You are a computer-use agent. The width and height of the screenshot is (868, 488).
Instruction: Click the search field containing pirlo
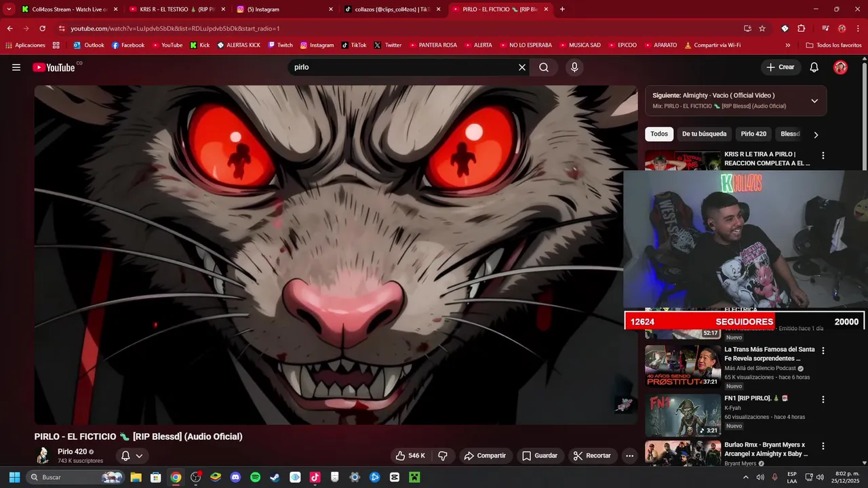(x=403, y=67)
